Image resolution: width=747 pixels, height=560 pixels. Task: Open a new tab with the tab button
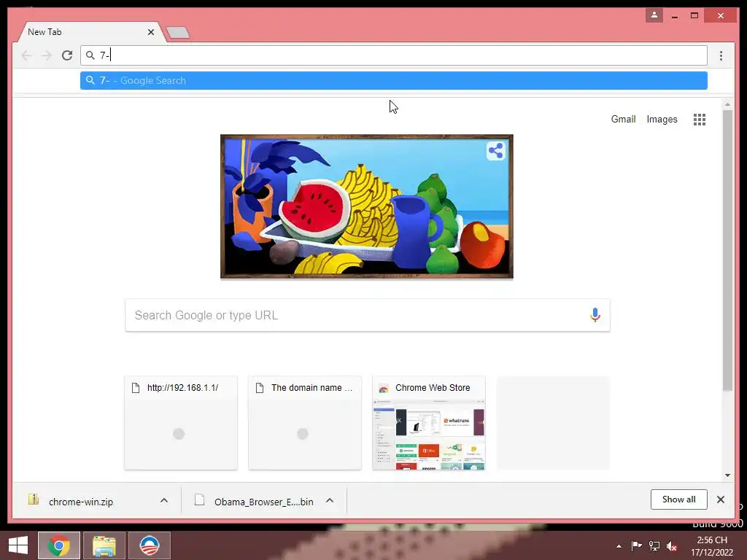point(178,32)
